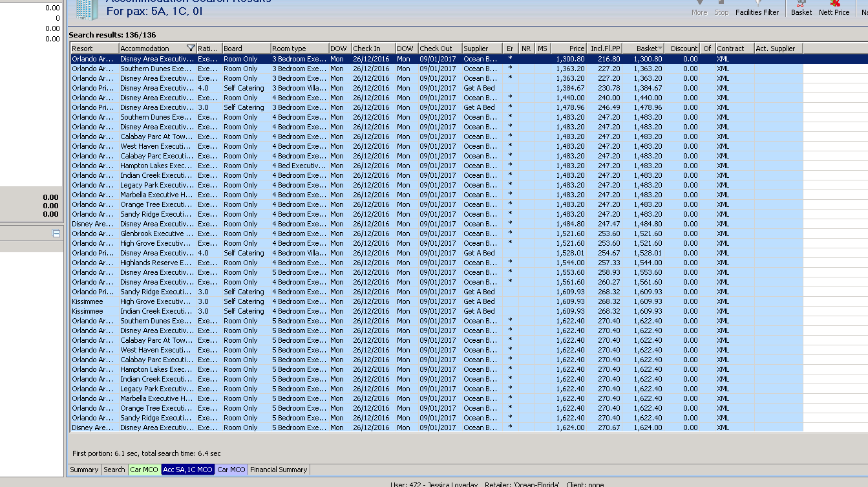
Task: Click the MS column header
Action: tap(543, 49)
